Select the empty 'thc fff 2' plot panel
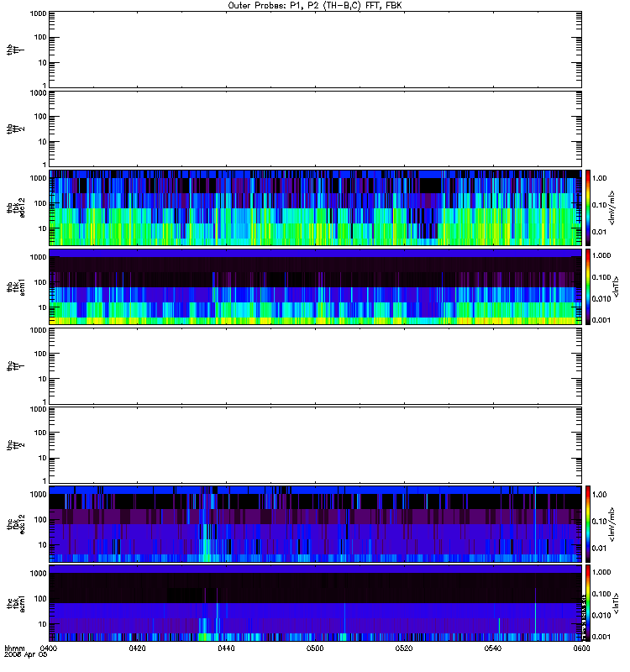Screen dimensions: 630x672 point(315,445)
